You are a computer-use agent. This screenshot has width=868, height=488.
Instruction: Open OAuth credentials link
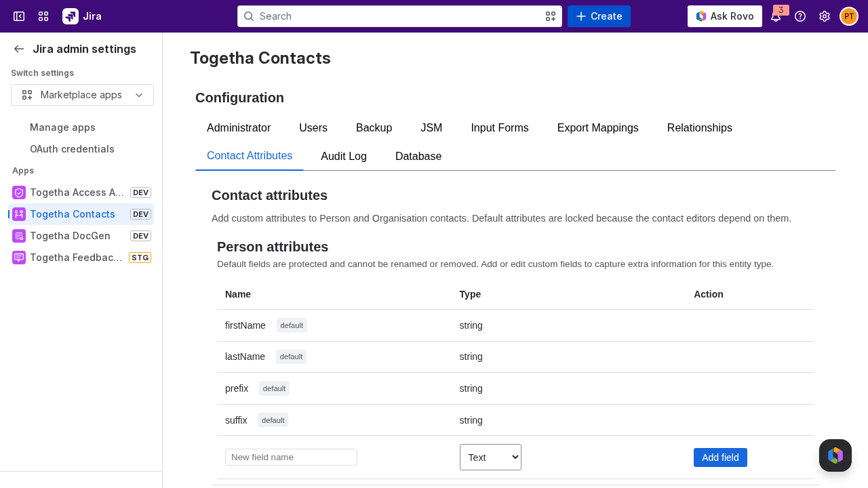click(x=72, y=149)
